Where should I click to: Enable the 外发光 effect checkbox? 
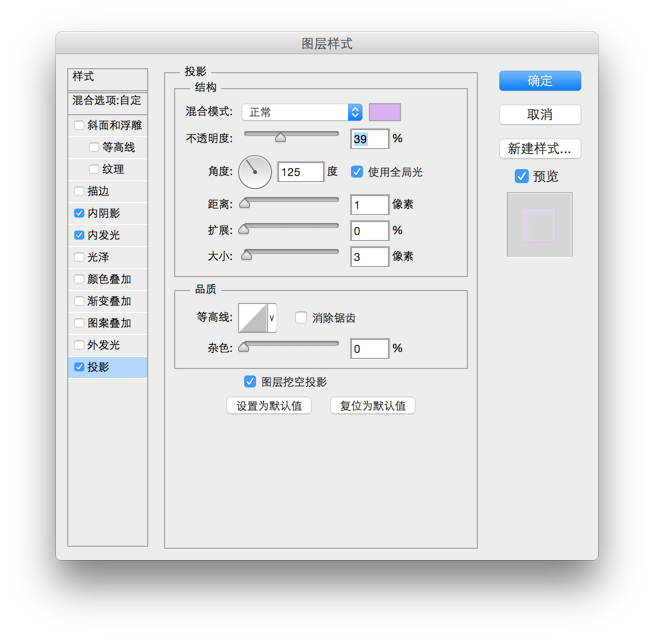pyautogui.click(x=79, y=345)
